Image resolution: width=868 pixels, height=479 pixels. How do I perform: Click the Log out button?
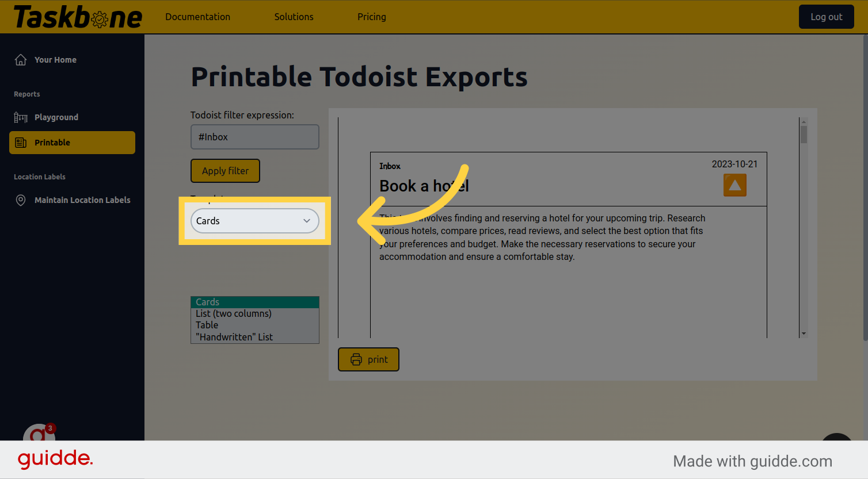tap(826, 17)
